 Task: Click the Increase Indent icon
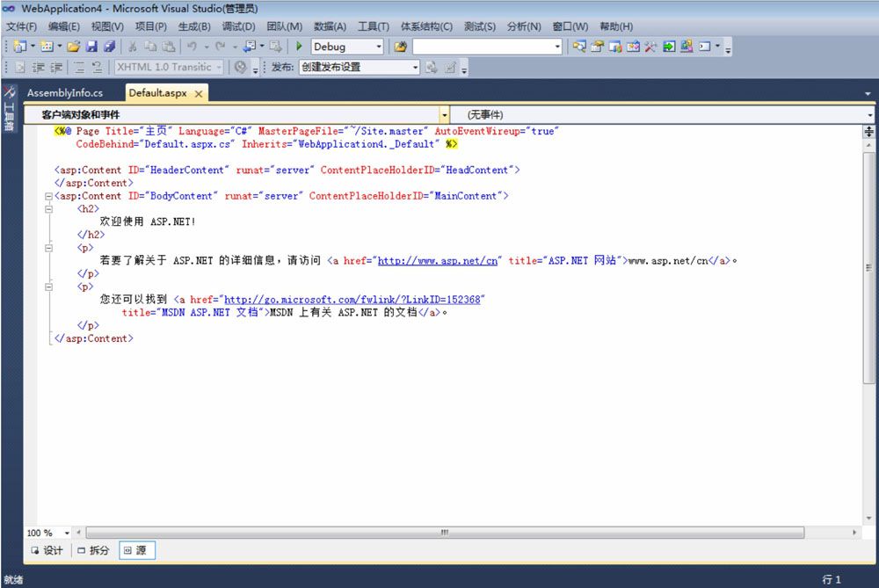coord(56,68)
